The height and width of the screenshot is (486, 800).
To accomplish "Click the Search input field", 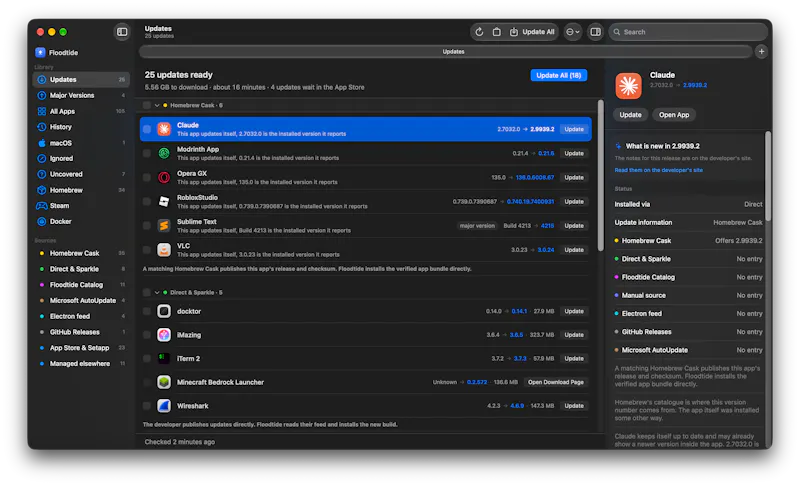I will 688,32.
